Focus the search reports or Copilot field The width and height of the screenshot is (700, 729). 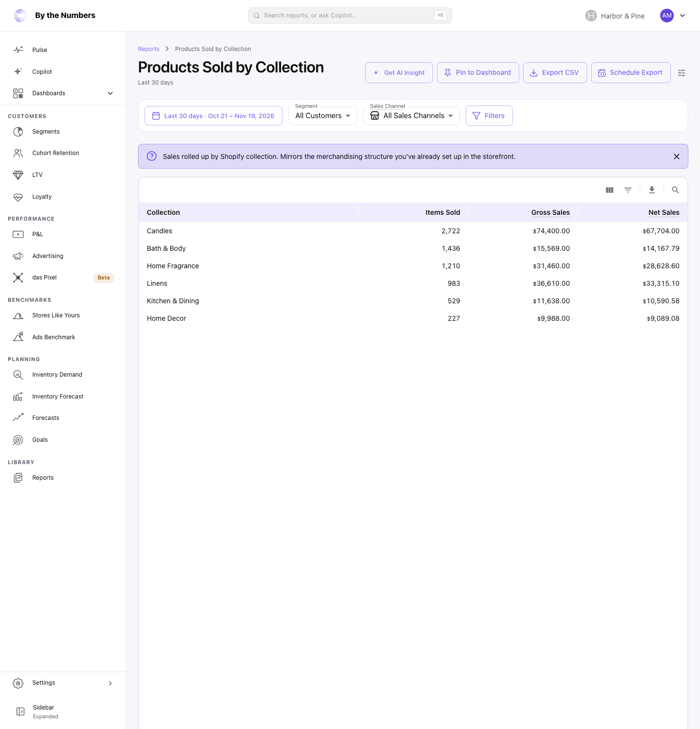(x=350, y=16)
